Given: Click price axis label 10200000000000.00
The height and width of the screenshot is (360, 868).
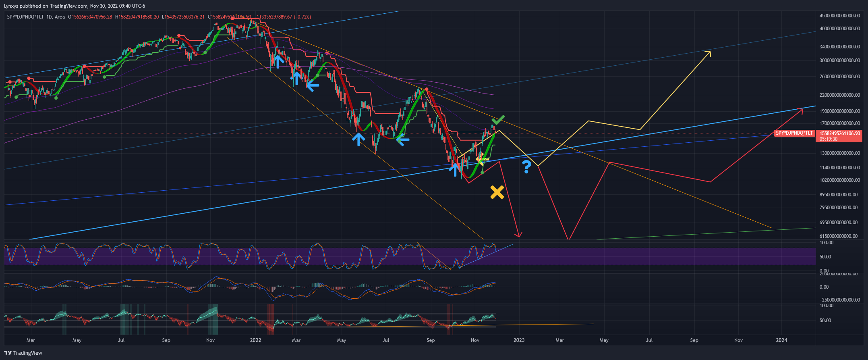Looking at the screenshot, I should tap(840, 180).
